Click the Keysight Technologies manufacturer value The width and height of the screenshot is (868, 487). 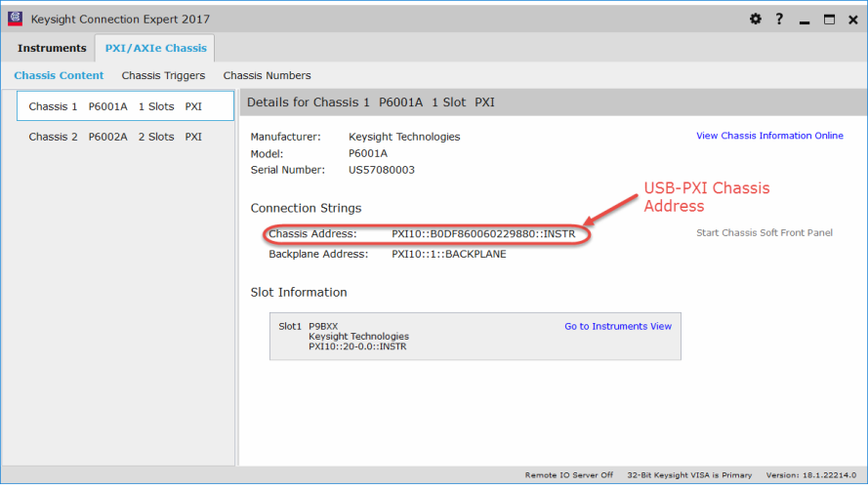coord(404,137)
